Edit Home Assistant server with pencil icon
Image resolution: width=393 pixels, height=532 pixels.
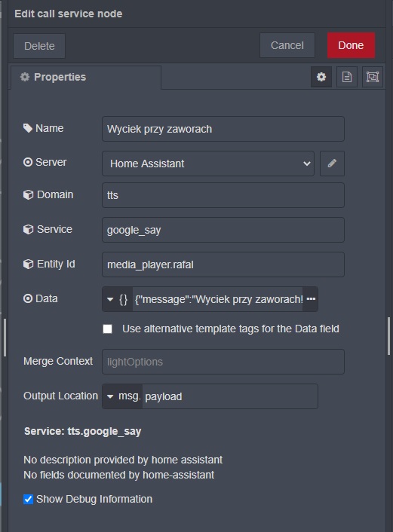click(x=332, y=164)
